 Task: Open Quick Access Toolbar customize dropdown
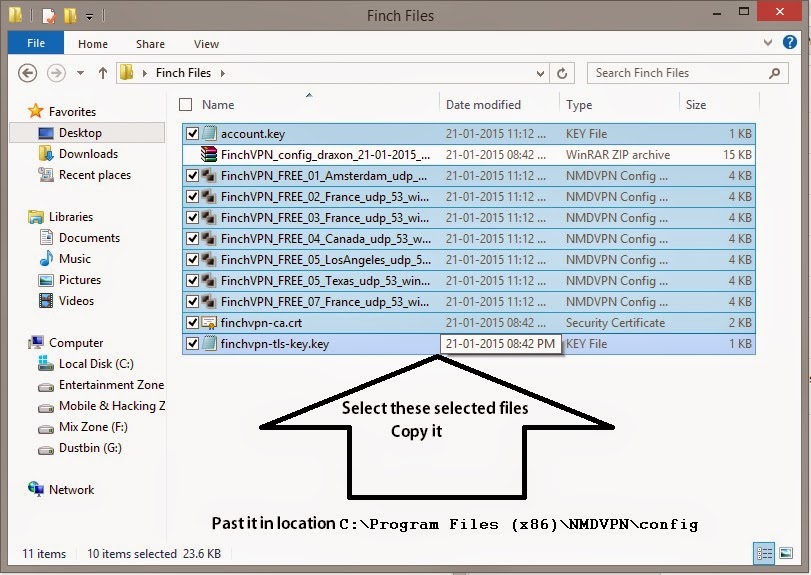click(89, 17)
